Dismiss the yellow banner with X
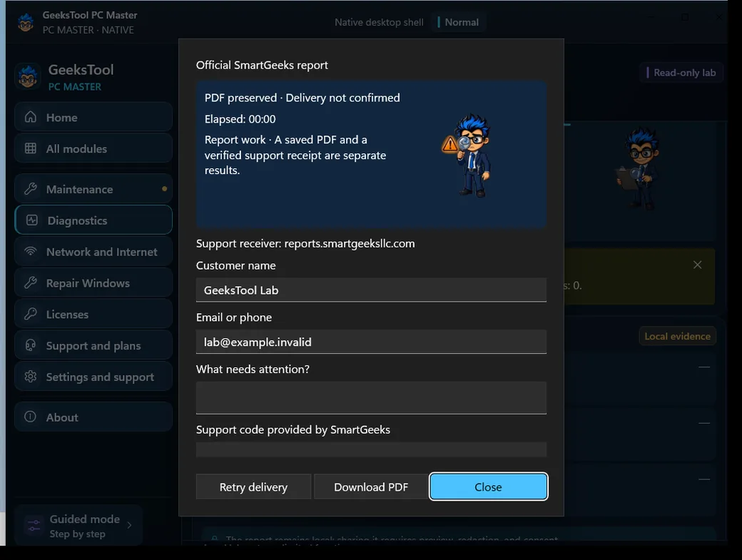Viewport: 742px width, 560px height. pos(698,265)
